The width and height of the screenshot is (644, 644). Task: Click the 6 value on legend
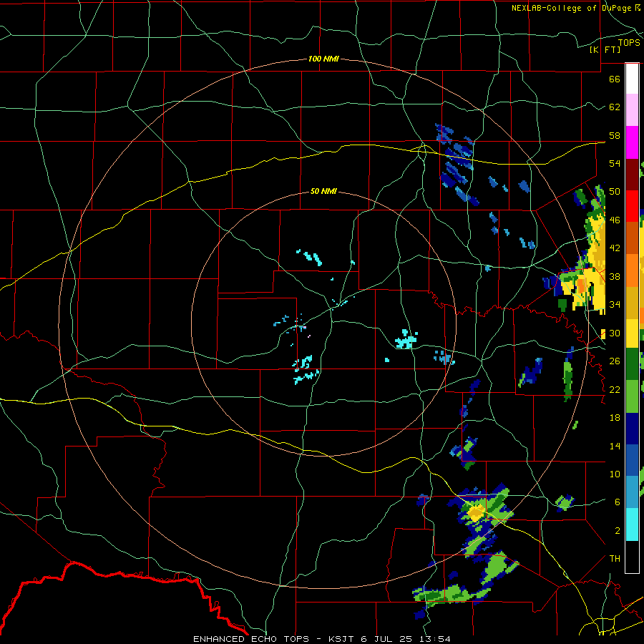click(617, 502)
